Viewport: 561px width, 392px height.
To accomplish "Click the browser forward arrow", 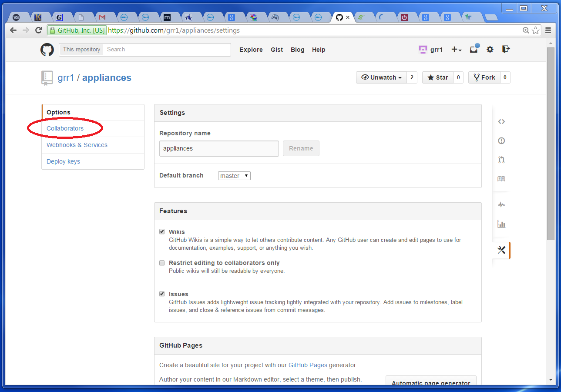I will [26, 30].
